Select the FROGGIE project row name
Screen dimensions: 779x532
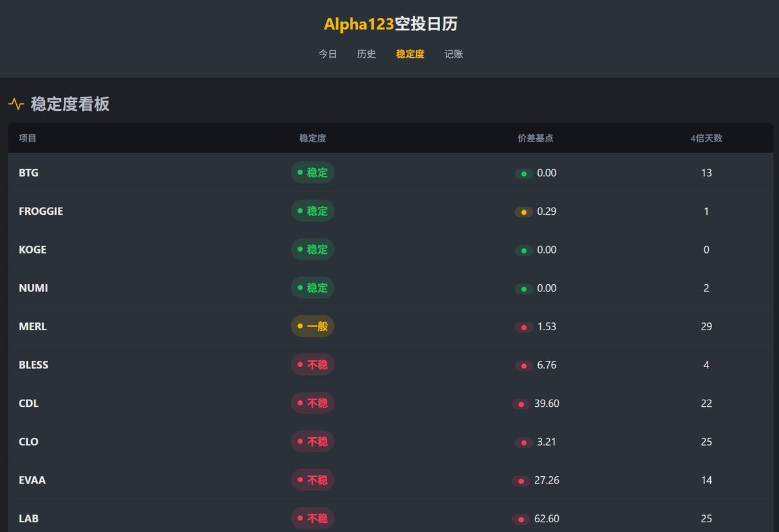[41, 212]
